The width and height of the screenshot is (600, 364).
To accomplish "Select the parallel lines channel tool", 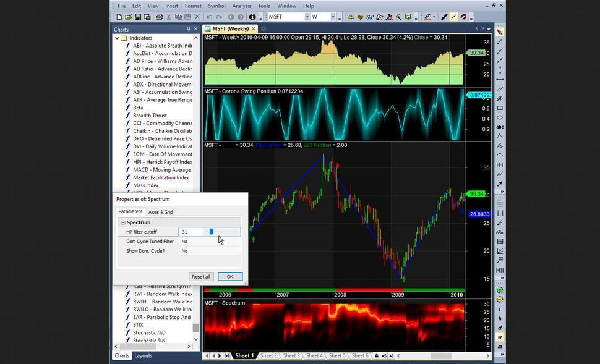I will 500,89.
